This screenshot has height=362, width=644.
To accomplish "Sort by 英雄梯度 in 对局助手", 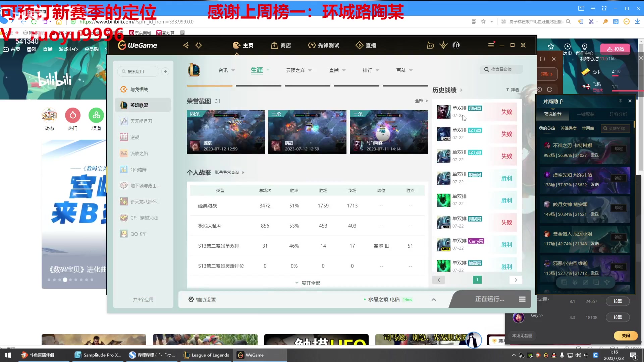I will click(x=568, y=128).
